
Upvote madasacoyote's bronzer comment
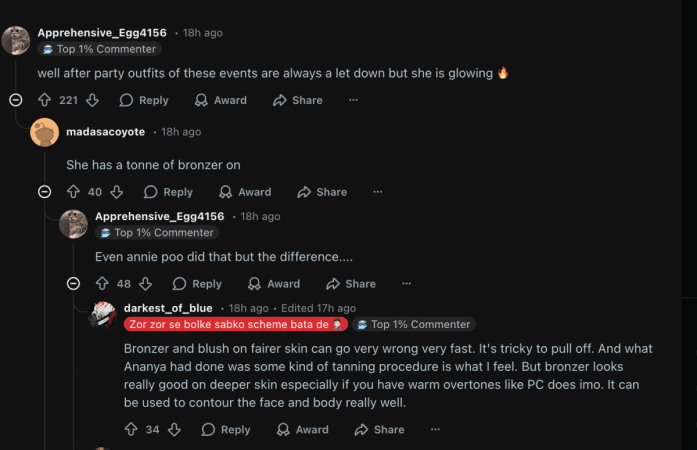pos(73,192)
